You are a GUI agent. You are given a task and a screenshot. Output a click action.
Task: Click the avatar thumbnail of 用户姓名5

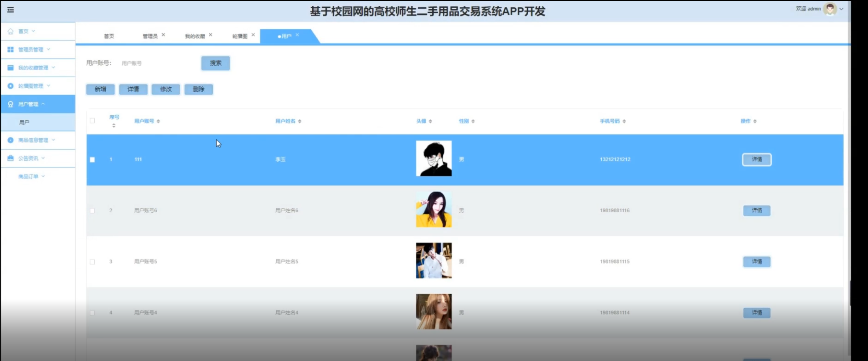[x=434, y=260]
